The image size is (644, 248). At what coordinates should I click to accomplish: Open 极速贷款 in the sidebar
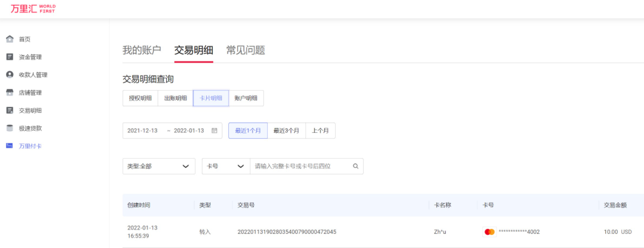pyautogui.click(x=30, y=128)
